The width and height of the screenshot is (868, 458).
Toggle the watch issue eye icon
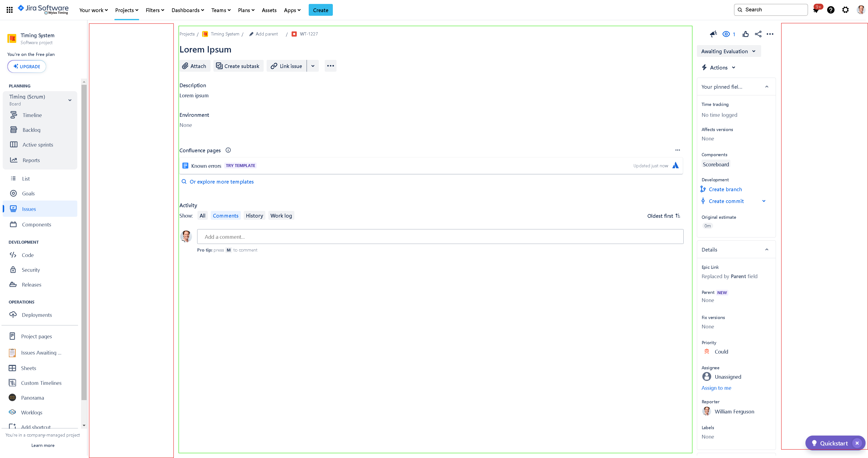coord(726,34)
